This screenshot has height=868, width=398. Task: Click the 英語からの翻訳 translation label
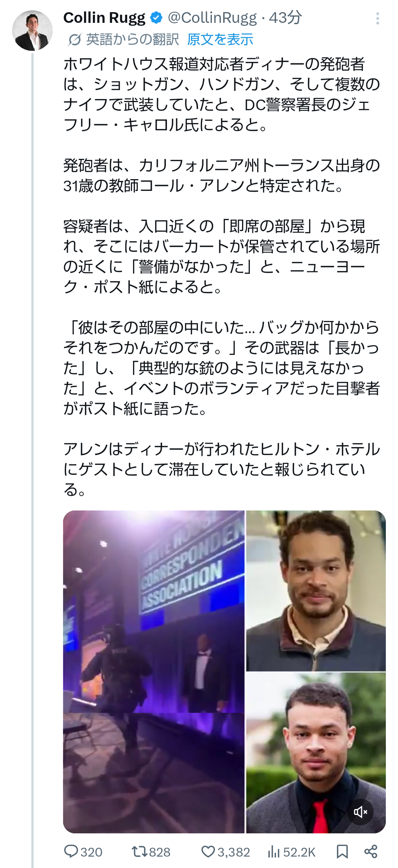pyautogui.click(x=132, y=39)
